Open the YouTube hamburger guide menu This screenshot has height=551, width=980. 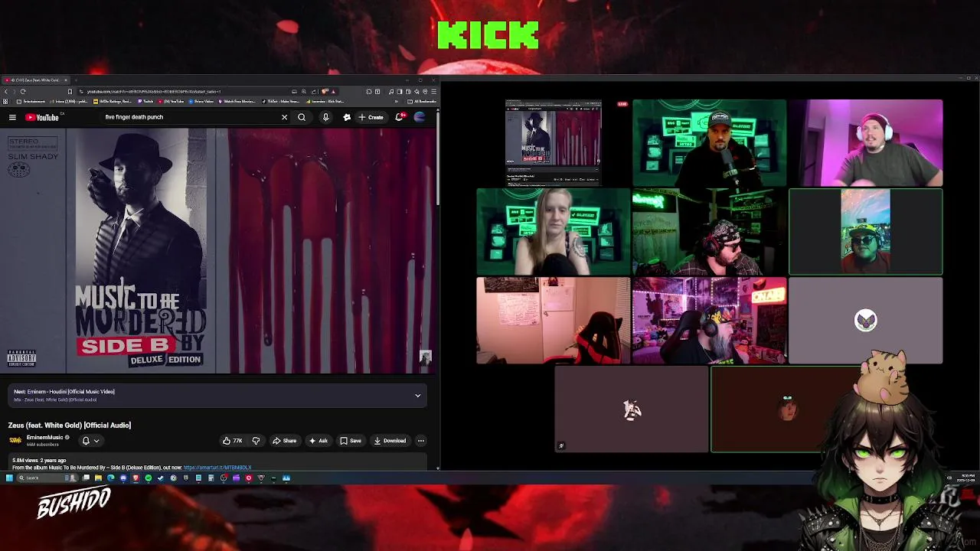pos(12,117)
